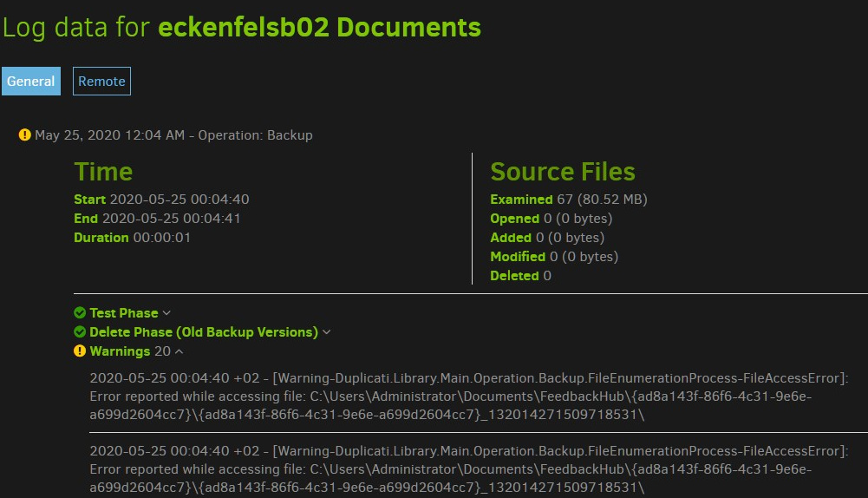Click Delete Phase (Old Backup Versions) label
Viewport: 868px width, 498px height.
tap(203, 332)
